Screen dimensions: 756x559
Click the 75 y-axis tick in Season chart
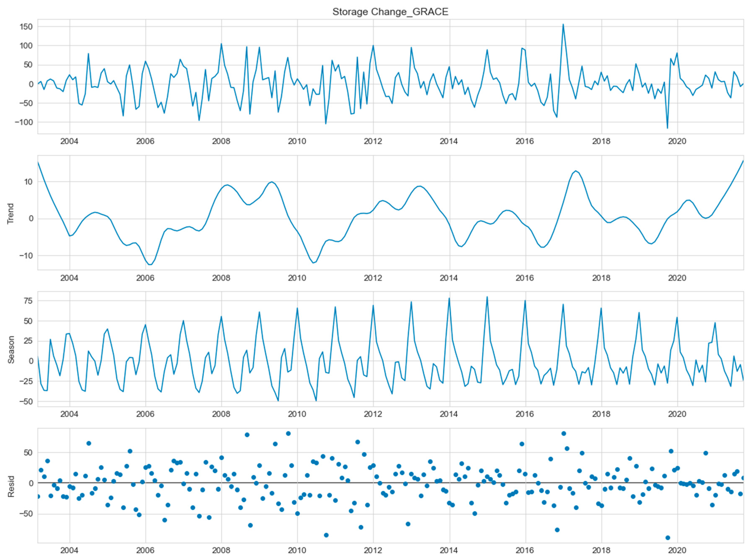pos(28,301)
